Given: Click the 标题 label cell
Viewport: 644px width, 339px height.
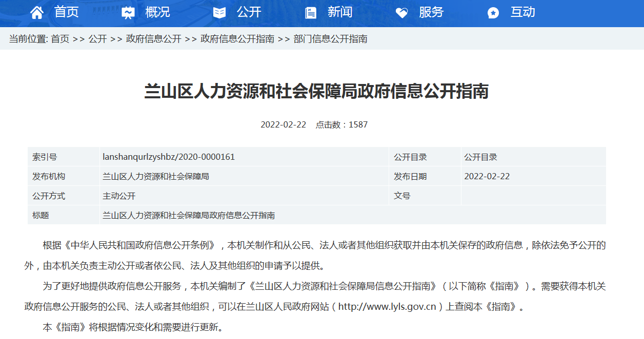Looking at the screenshot, I should (x=64, y=215).
